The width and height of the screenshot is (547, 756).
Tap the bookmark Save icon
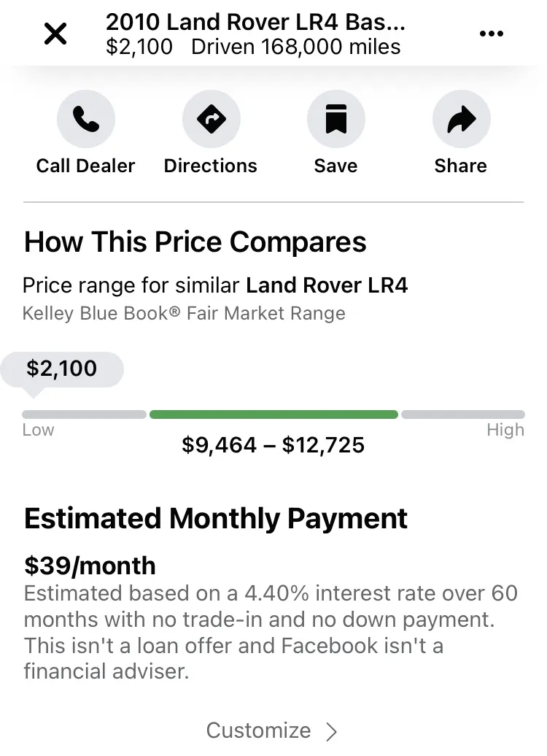click(x=336, y=119)
